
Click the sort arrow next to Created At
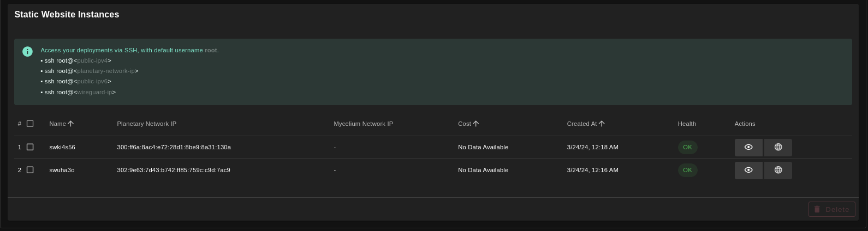602,124
